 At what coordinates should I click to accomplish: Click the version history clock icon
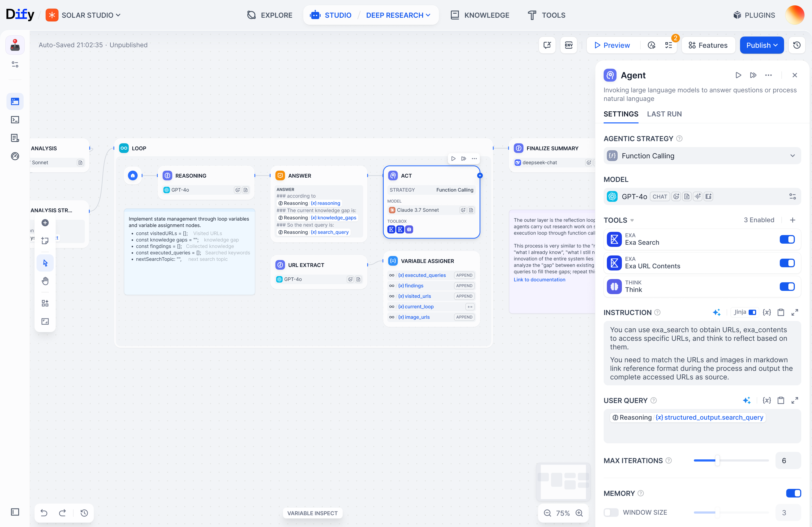[797, 45]
